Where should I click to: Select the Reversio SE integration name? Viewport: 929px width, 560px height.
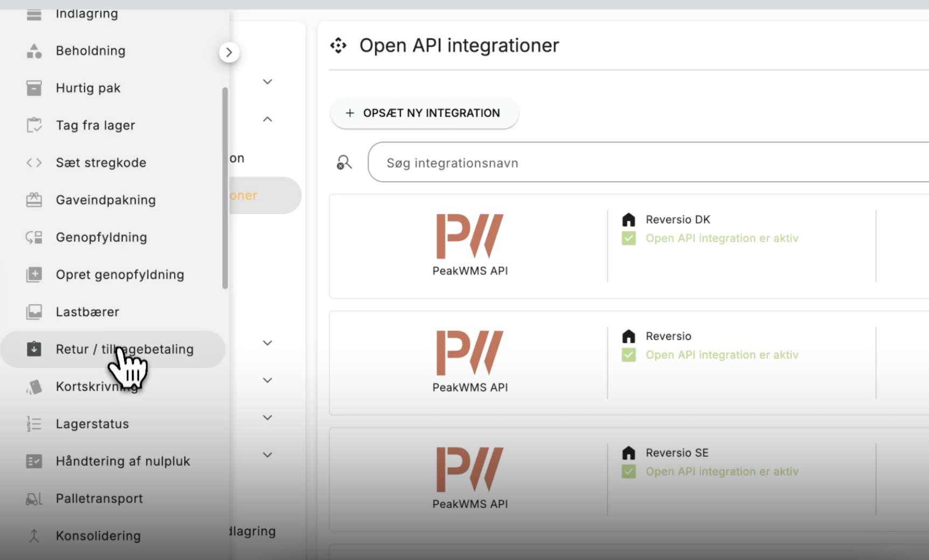pos(677,453)
